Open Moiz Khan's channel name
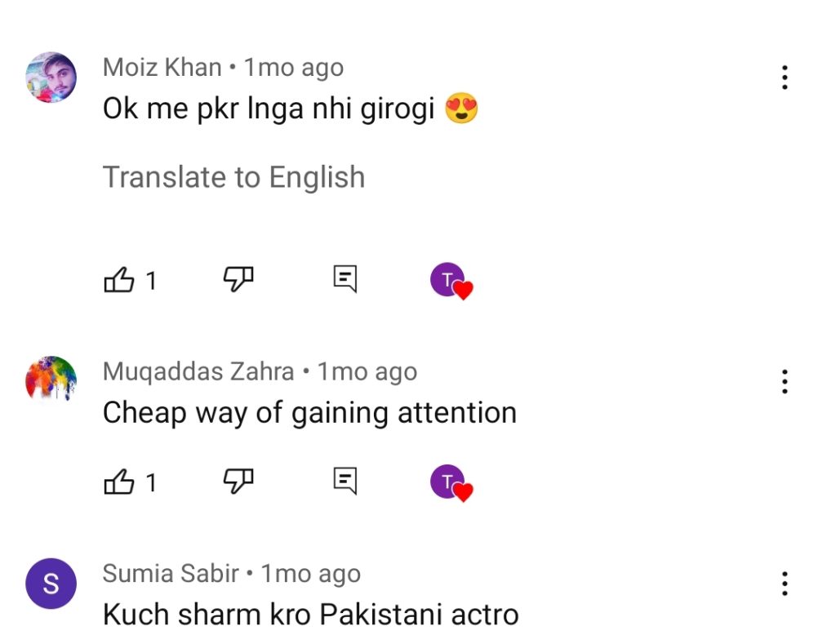 (x=162, y=68)
